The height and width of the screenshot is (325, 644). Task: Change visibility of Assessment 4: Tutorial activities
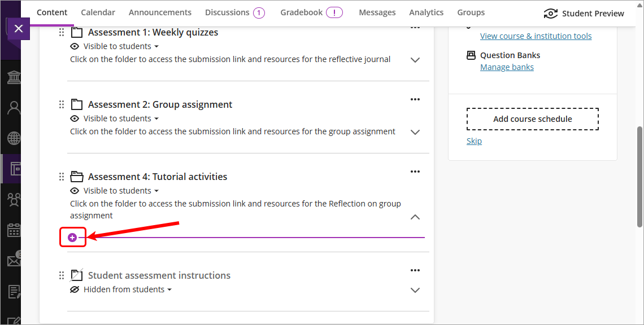pos(114,190)
